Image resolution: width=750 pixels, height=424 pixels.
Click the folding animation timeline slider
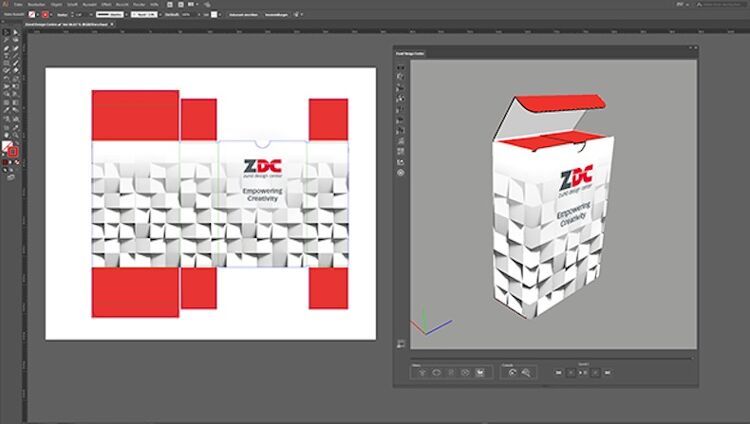[551, 358]
